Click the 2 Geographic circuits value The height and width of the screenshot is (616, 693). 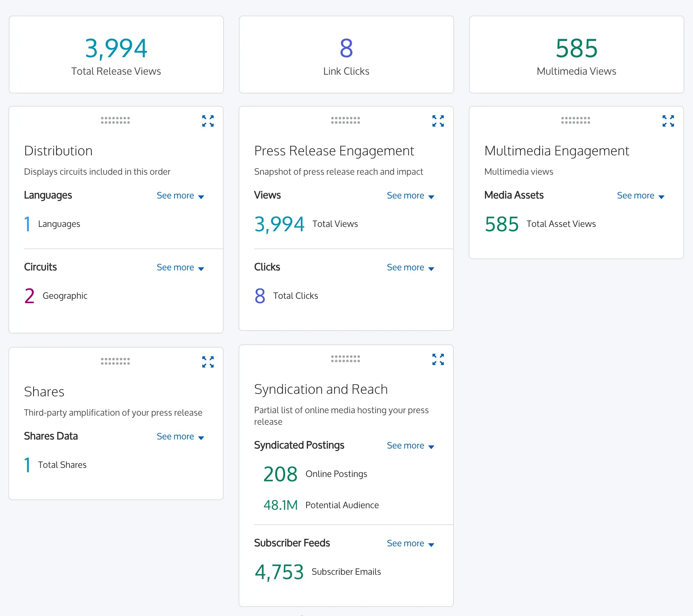pyautogui.click(x=29, y=296)
